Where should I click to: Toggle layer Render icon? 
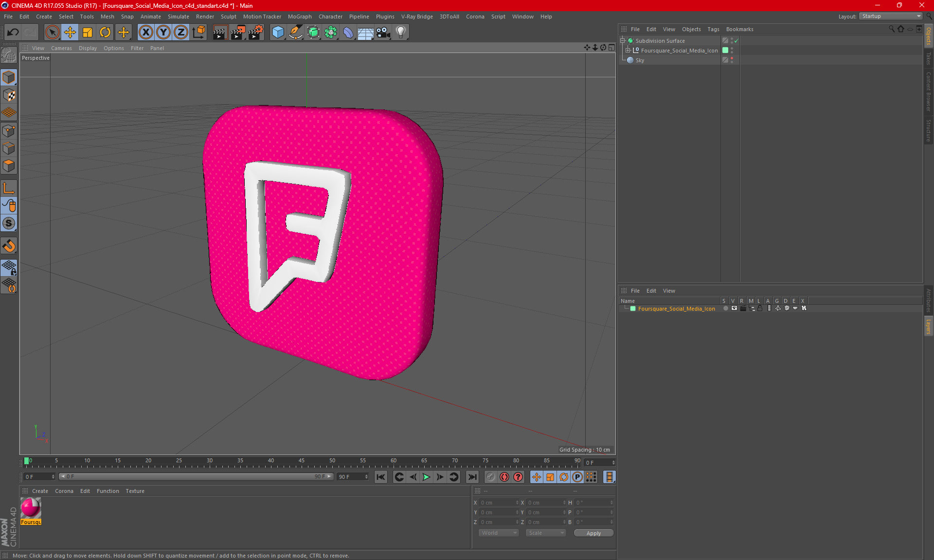click(x=743, y=308)
